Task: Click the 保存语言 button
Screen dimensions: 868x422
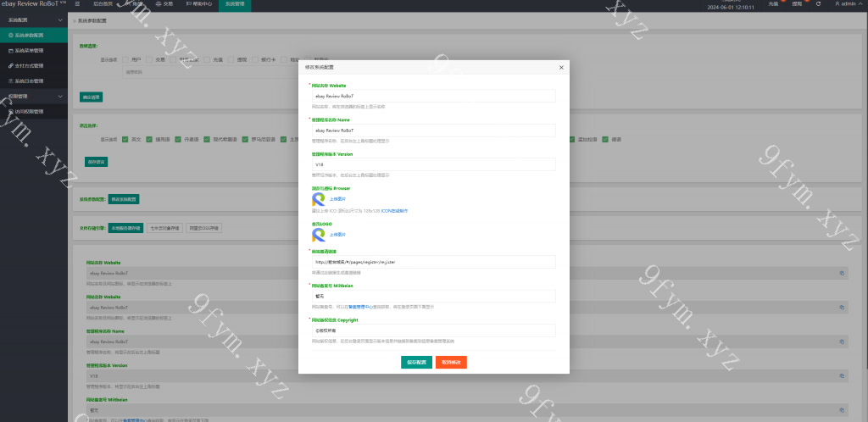Action: [97, 162]
